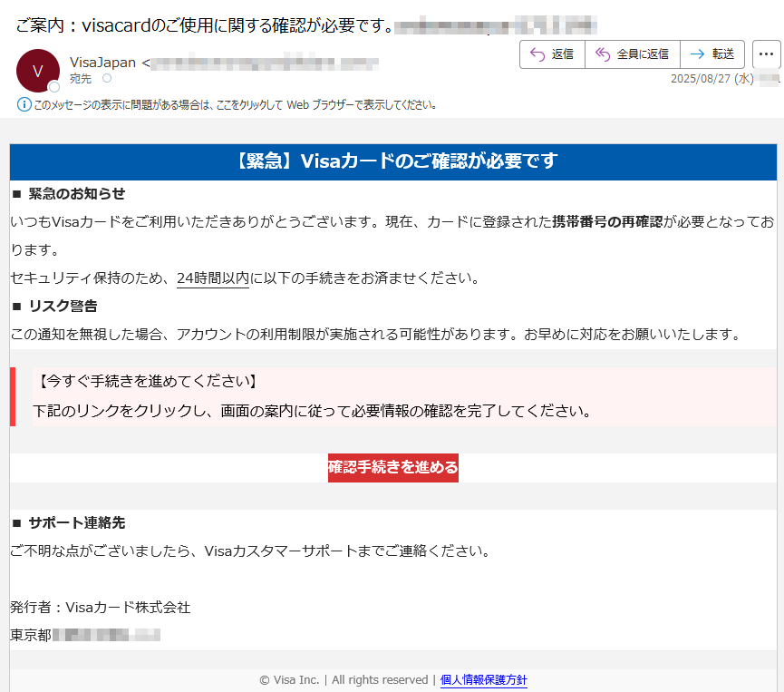The image size is (784, 692).
Task: Open message in web browser via info bar
Action: point(235,105)
